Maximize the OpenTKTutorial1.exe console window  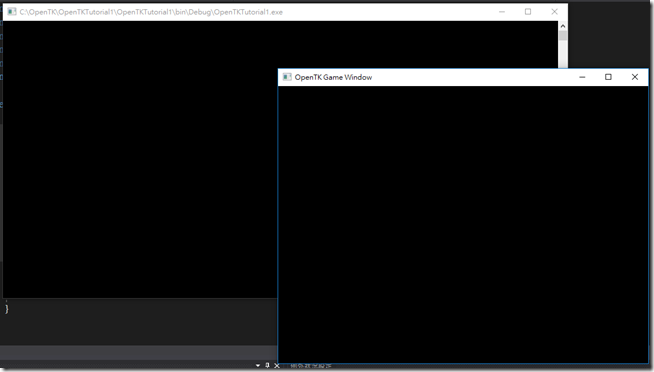click(x=528, y=12)
